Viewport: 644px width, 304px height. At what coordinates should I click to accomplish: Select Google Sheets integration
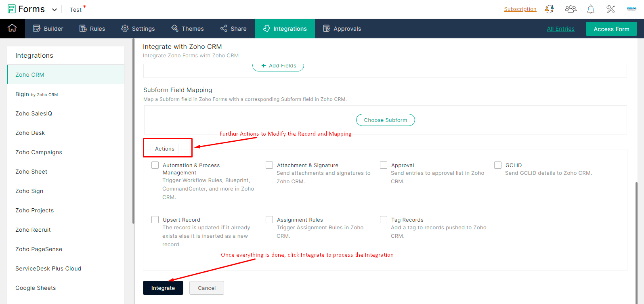pos(66,288)
